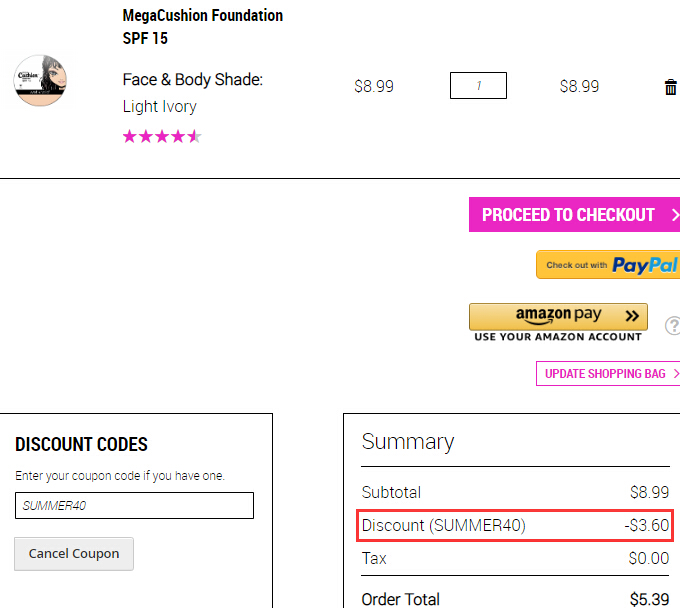Click the Discount Codes heading
Viewport: 680px width, 608px height.
pos(81,445)
